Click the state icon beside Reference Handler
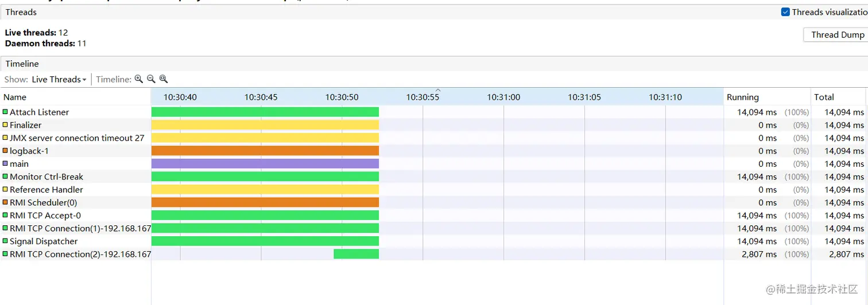This screenshot has width=868, height=305. click(x=5, y=189)
